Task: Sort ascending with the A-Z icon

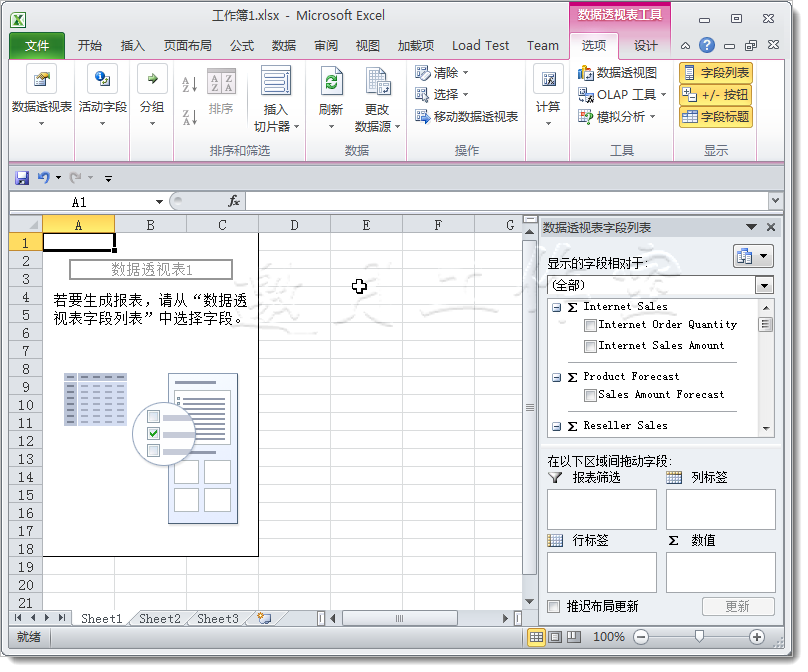Action: (190, 84)
